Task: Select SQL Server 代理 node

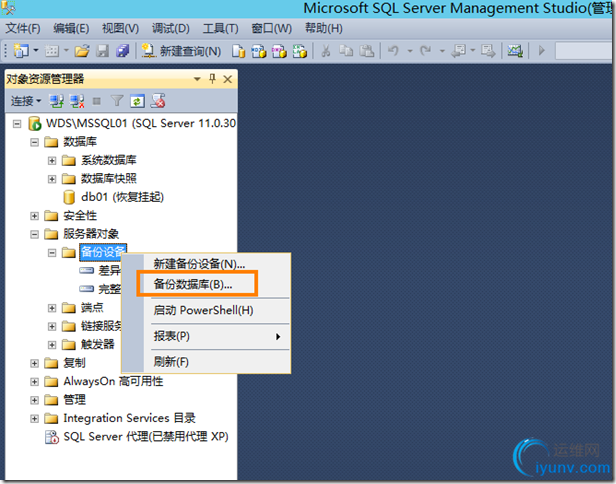Action: (146, 437)
